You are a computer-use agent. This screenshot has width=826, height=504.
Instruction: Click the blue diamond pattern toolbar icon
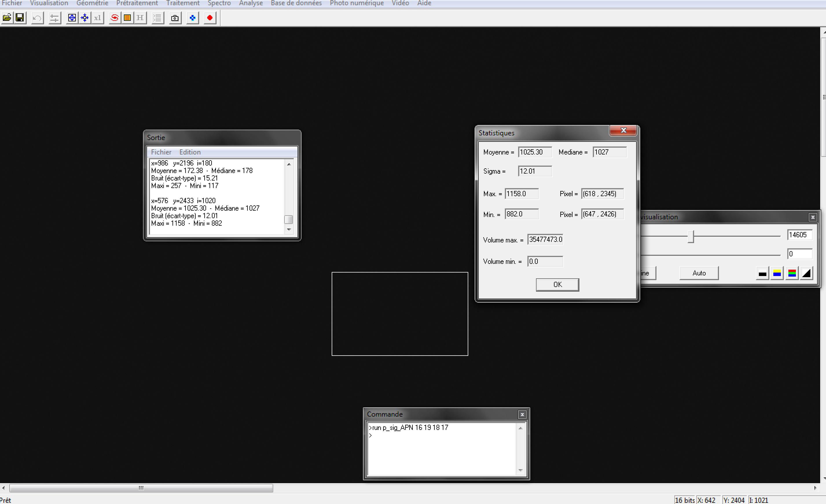click(192, 18)
